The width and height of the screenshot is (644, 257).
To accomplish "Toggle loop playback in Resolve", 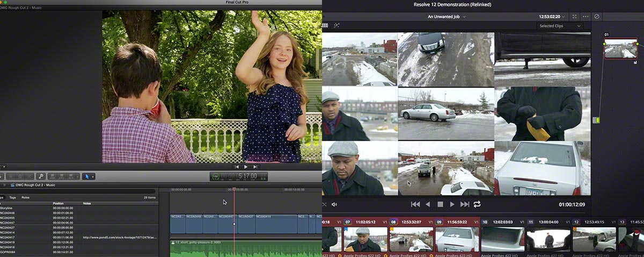I will tap(477, 204).
